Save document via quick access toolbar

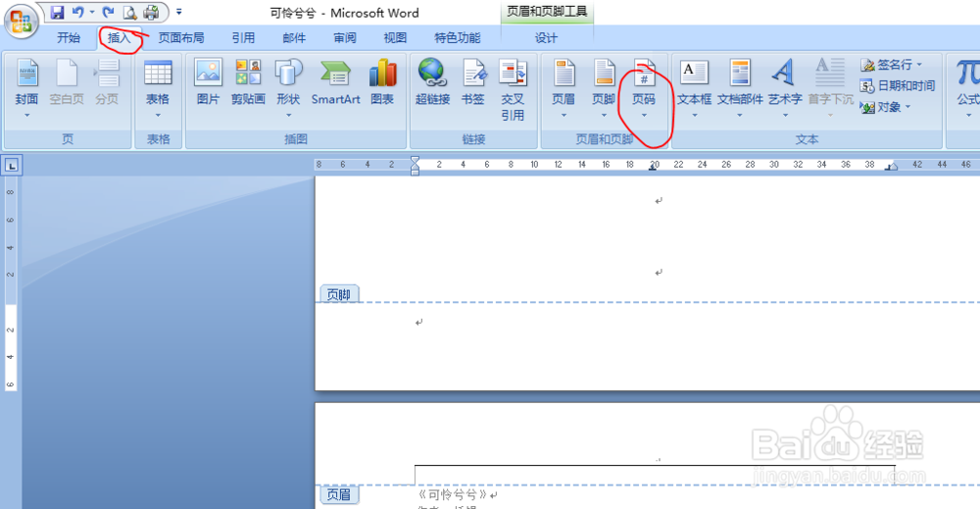[58, 12]
